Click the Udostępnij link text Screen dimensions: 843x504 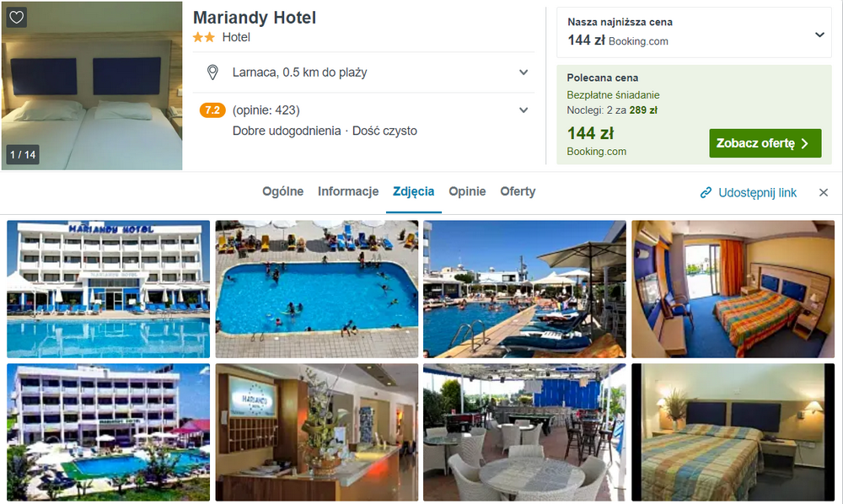tap(757, 193)
